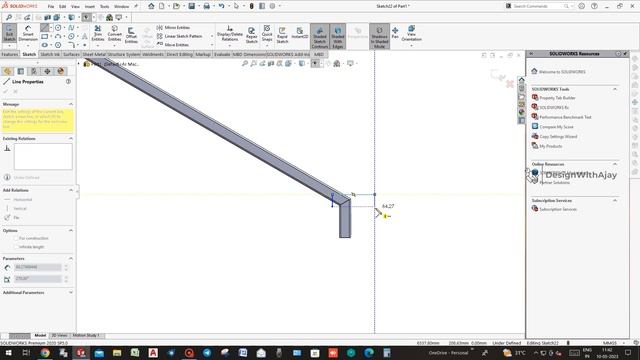The image size is (640, 360).
Task: Click the line angle parameter field
Action: (38, 279)
